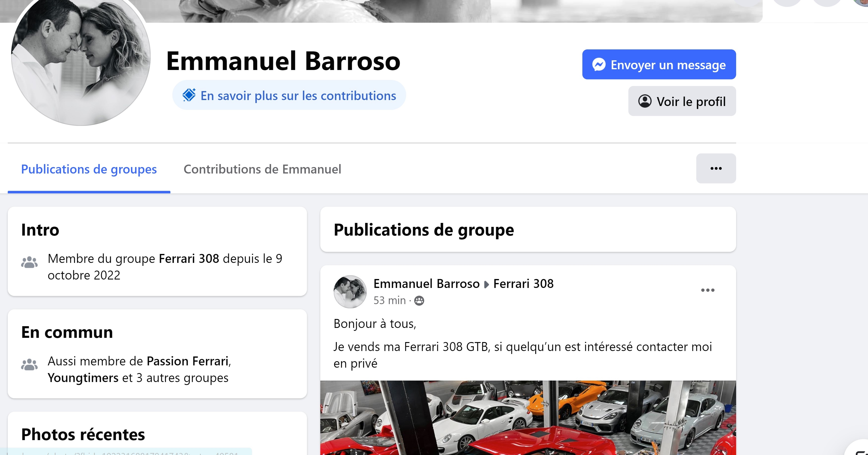Viewport: 868px width, 455px height.
Task: Open Ferrari 308 group link in Intro
Action: [x=189, y=259]
